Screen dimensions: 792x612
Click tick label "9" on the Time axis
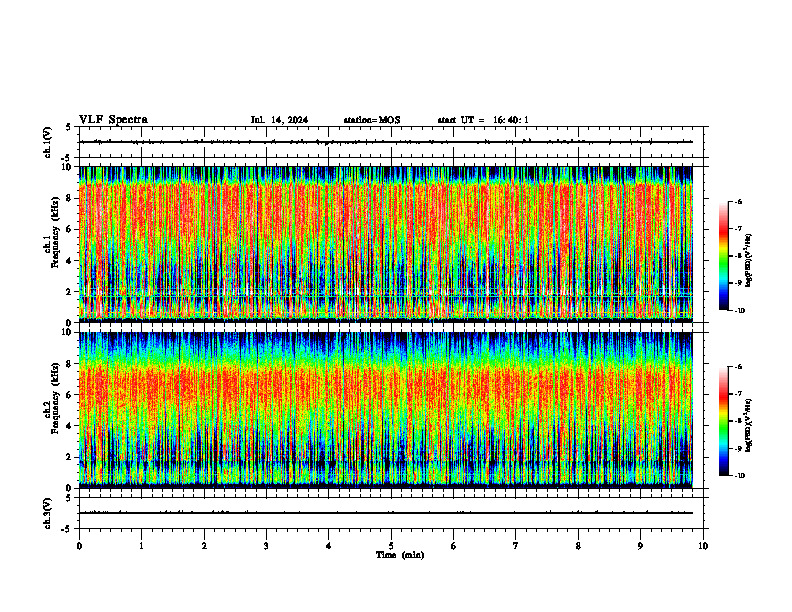[x=640, y=546]
